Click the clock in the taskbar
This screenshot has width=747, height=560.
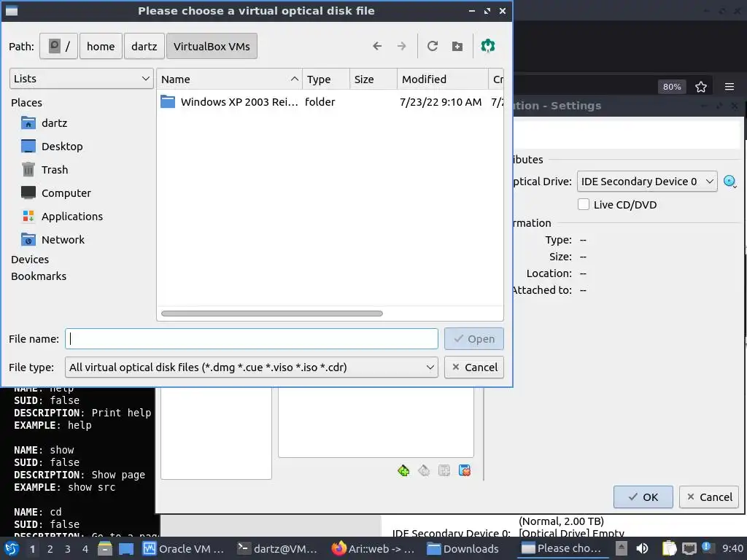tap(732, 548)
